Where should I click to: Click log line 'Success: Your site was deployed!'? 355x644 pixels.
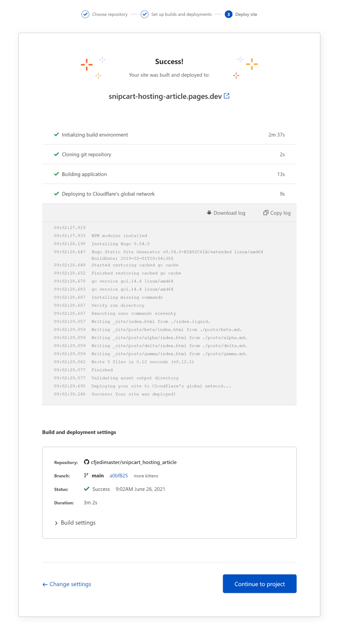(x=134, y=394)
